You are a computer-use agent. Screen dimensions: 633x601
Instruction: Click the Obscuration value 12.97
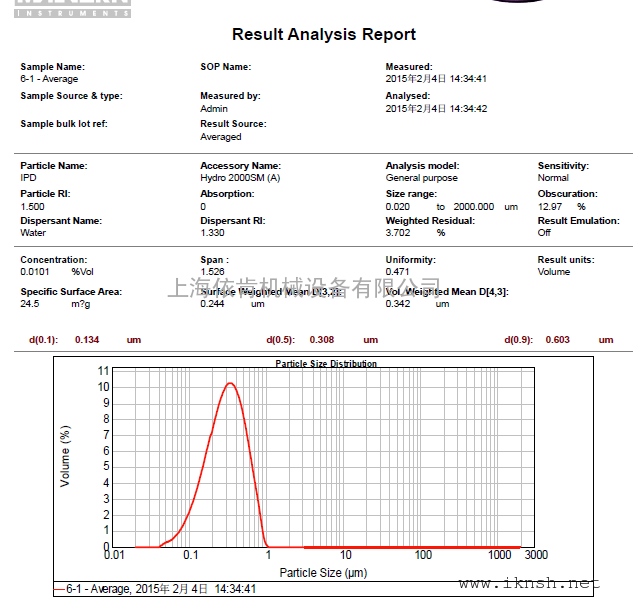coord(551,206)
